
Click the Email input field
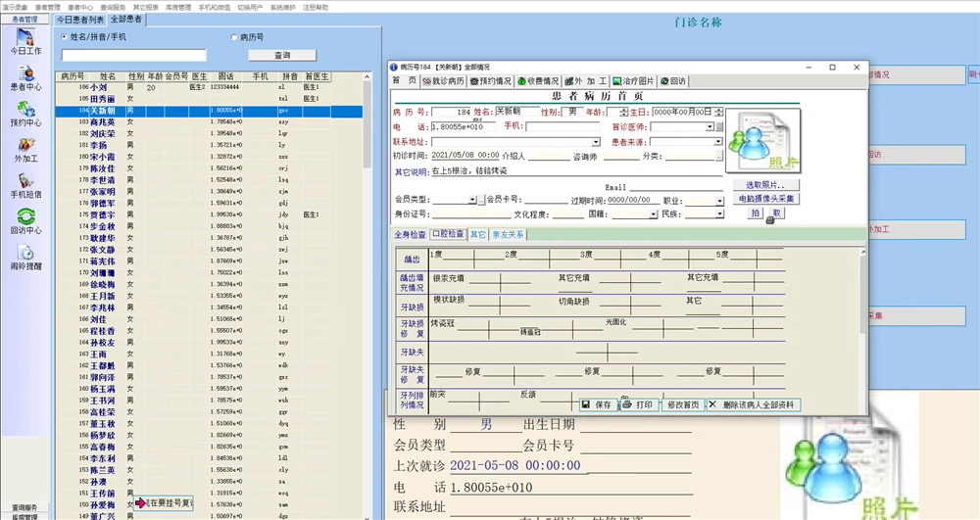[x=675, y=187]
